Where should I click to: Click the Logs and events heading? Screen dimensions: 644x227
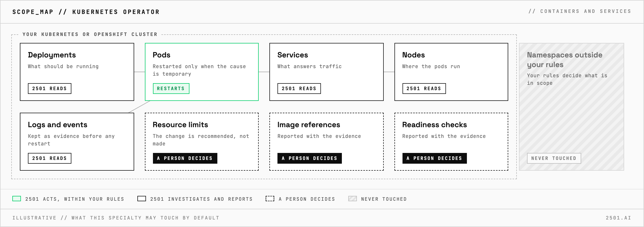58,125
